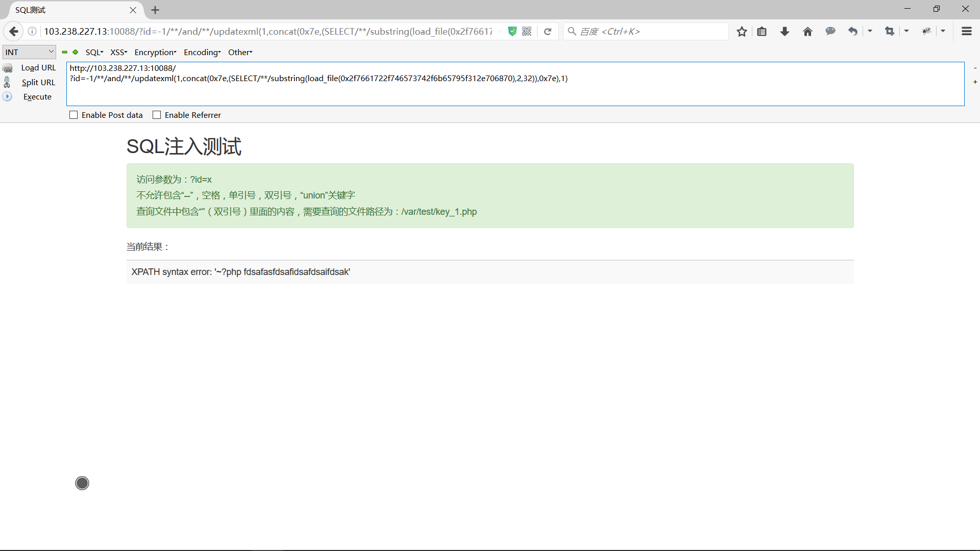Click Split URL button
This screenshot has width=980, height=551.
38,83
